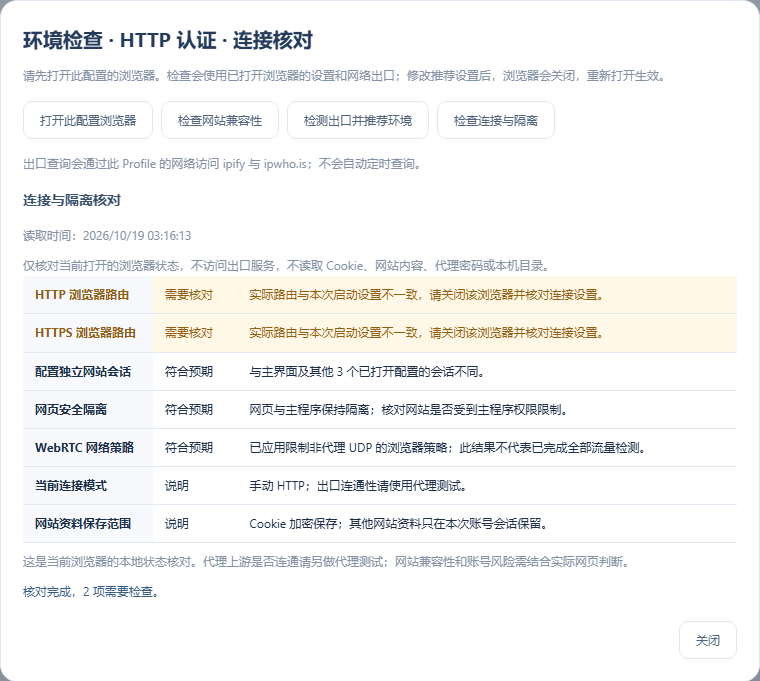Image resolution: width=760 pixels, height=681 pixels.
Task: Click the ipify 与 ipwho.is notice text
Action: coord(222,164)
